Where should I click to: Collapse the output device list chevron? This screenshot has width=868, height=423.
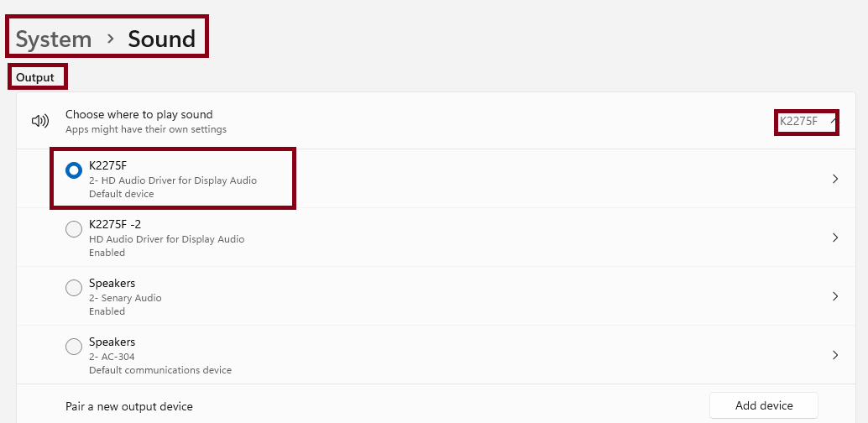coord(834,121)
